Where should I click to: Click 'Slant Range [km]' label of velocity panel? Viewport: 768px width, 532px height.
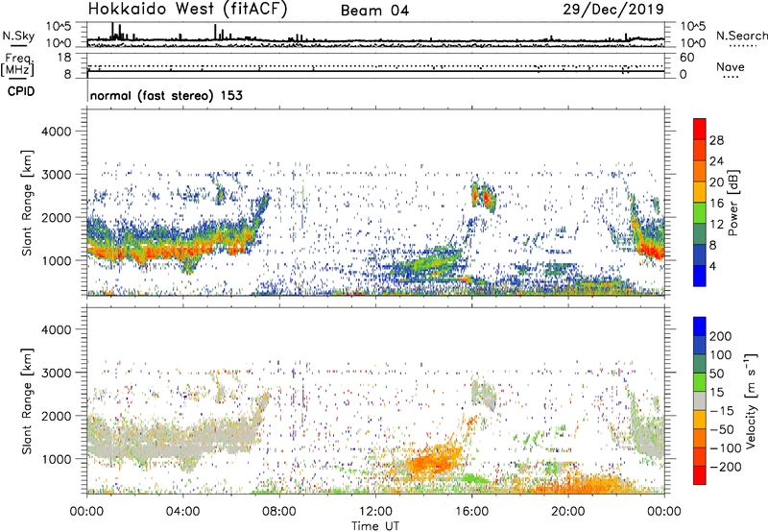27,400
